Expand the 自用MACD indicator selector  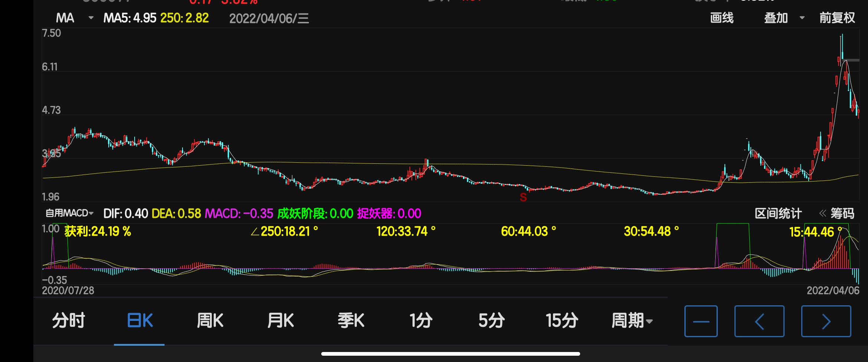click(x=69, y=213)
